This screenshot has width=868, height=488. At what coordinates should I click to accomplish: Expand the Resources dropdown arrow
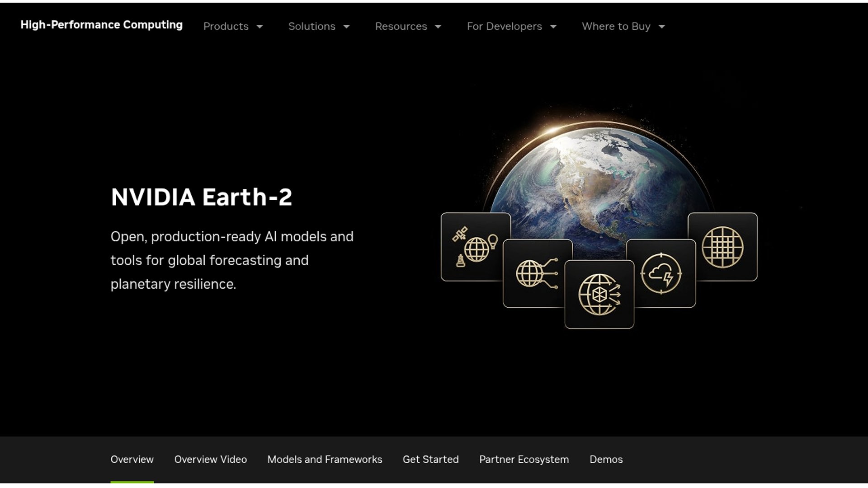tap(438, 27)
